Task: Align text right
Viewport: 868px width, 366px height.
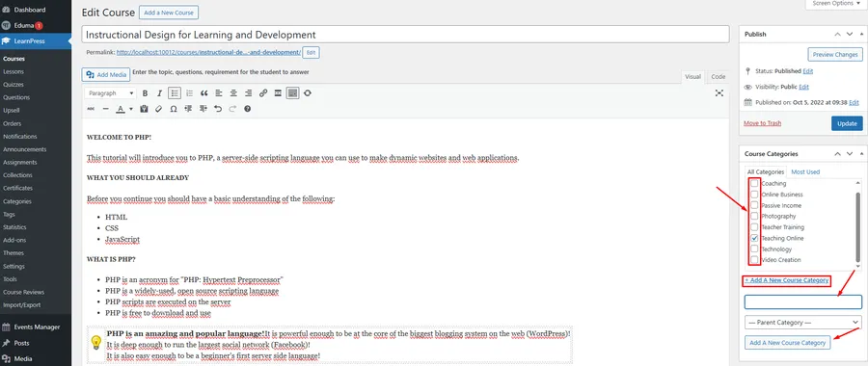Action: (x=249, y=93)
